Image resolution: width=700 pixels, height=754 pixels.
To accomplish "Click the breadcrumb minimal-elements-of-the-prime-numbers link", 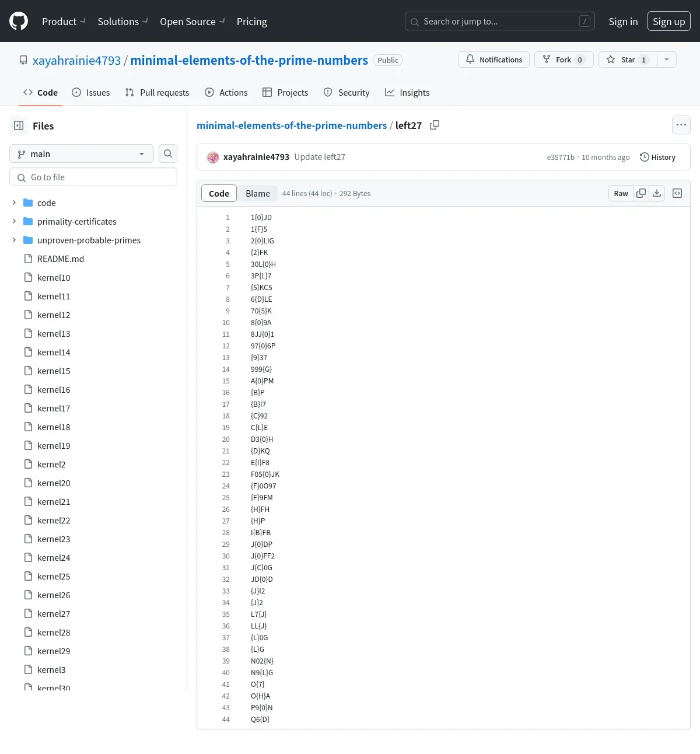I will click(x=292, y=125).
